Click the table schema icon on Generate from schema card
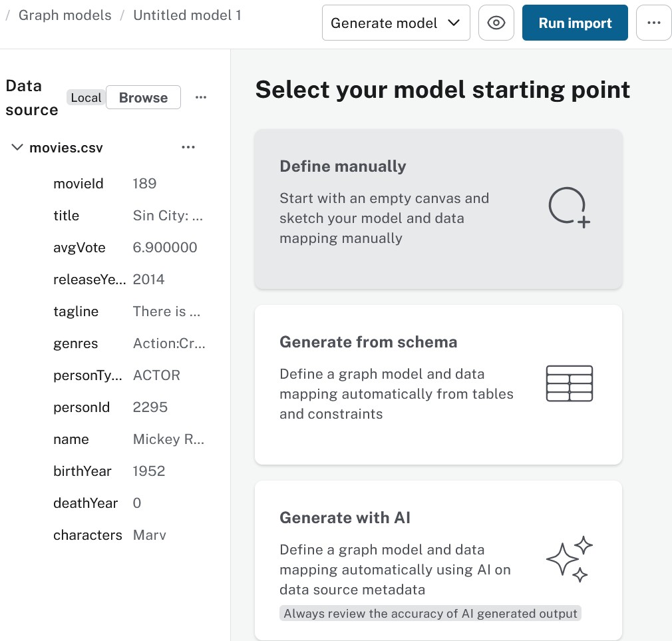Screen dimensions: 672x641 click(569, 383)
